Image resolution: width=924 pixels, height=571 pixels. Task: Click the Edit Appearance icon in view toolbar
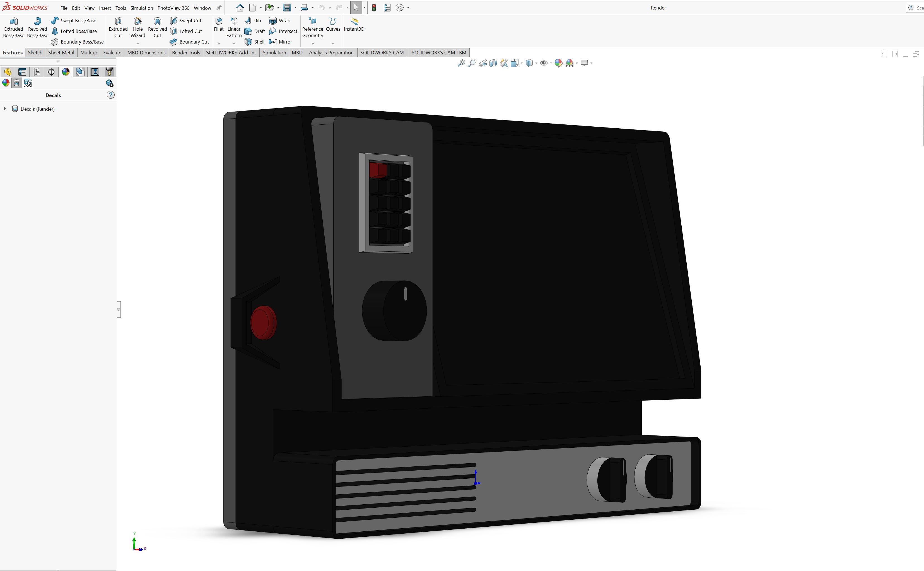[558, 63]
